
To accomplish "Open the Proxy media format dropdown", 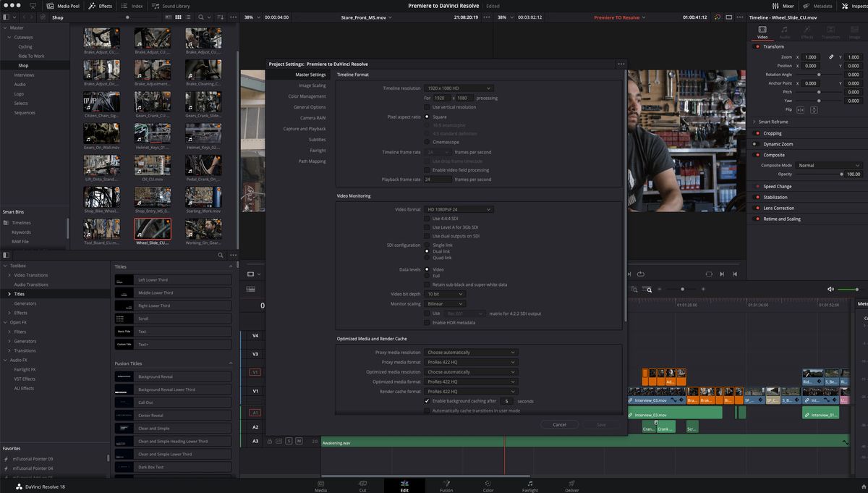I will (x=471, y=361).
